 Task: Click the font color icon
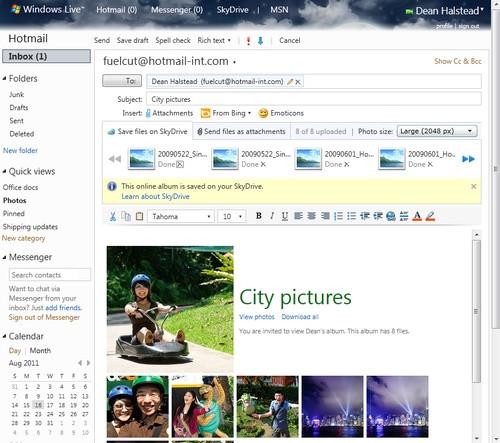pos(417,216)
